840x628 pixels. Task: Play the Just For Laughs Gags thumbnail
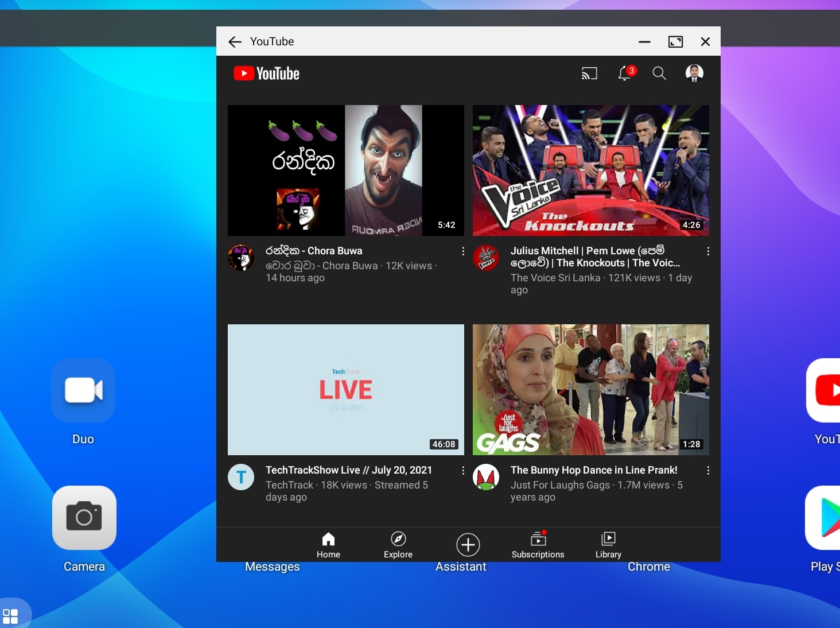coord(591,390)
